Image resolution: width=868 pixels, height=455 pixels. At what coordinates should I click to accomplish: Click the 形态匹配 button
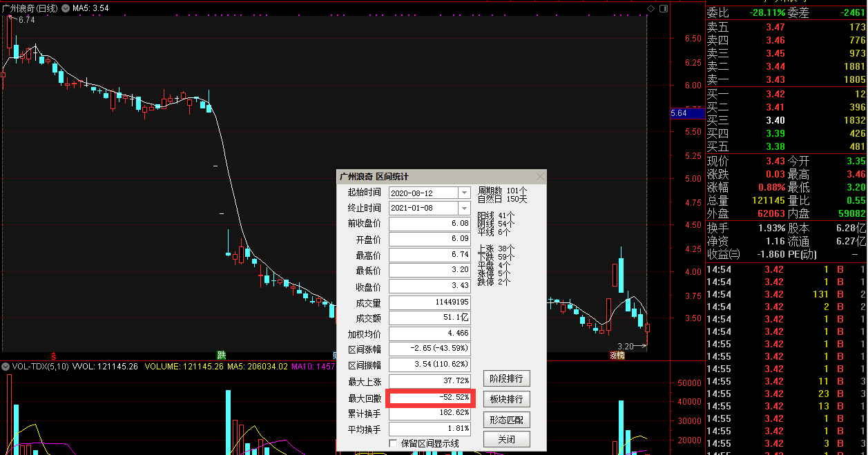[506, 419]
